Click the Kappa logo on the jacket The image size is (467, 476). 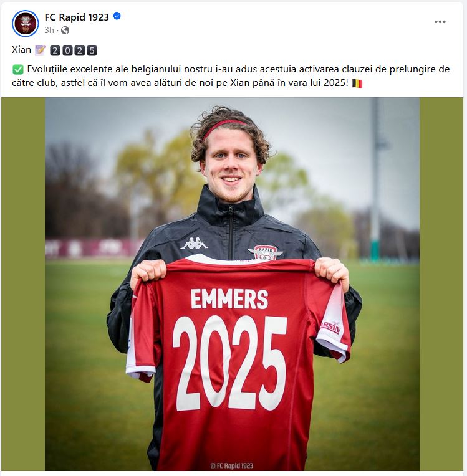194,244
